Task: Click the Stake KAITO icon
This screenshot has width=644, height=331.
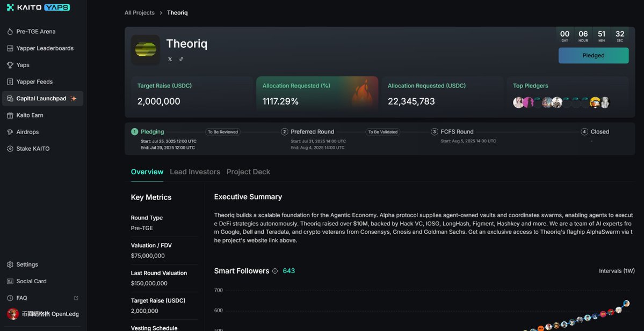Action: tap(10, 149)
